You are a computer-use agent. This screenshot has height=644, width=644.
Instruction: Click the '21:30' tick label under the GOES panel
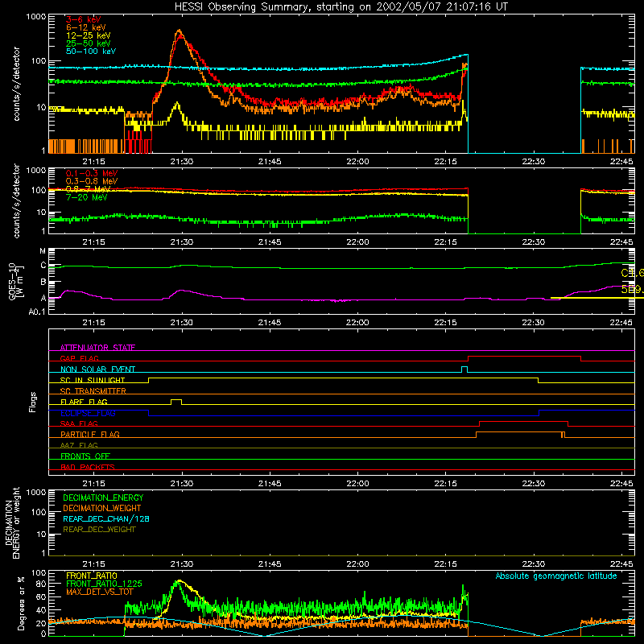pyautogui.click(x=182, y=323)
